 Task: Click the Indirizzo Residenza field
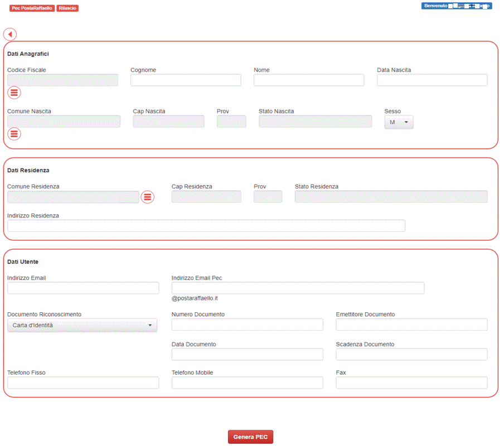(206, 226)
